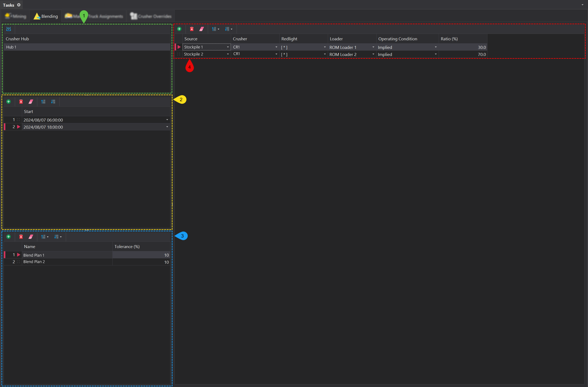This screenshot has width=588, height=387.
Task: Open the 18:00:00 start time dropdown
Action: (167, 127)
